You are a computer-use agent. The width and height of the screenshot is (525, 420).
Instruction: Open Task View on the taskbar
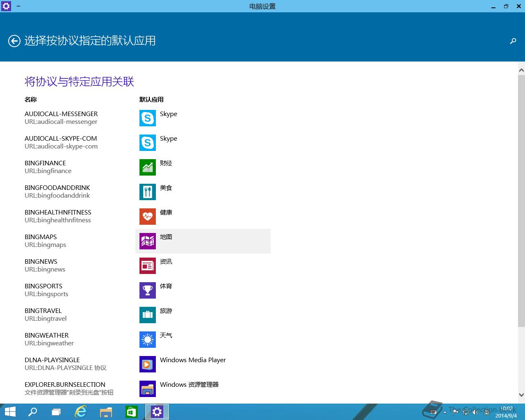[56, 412]
